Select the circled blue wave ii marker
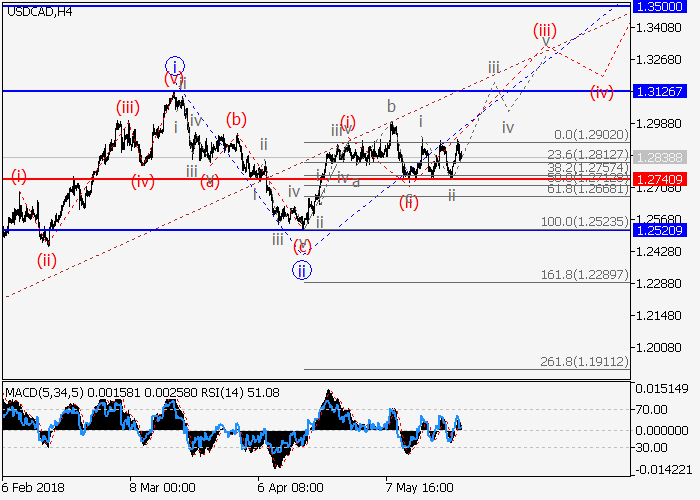This screenshot has height=500, width=700. [x=303, y=269]
